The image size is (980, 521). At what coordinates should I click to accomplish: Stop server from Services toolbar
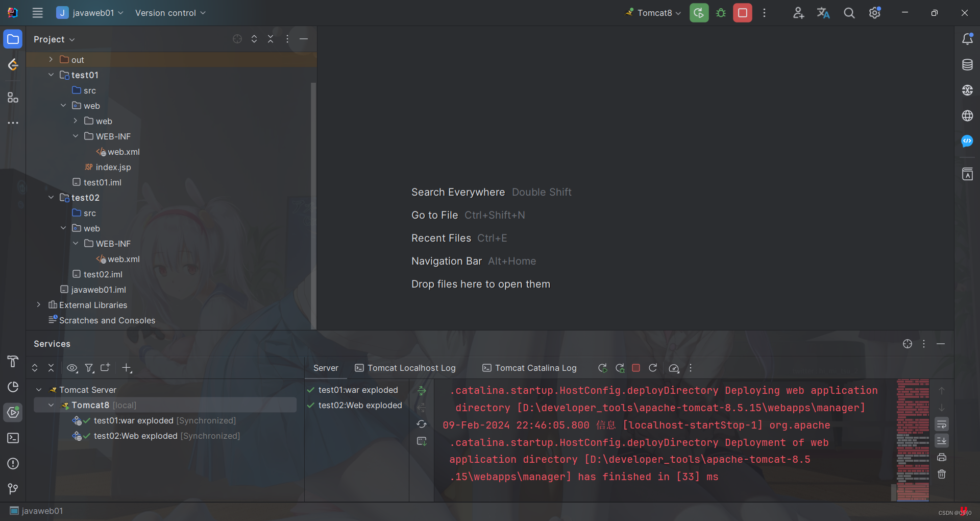click(636, 368)
